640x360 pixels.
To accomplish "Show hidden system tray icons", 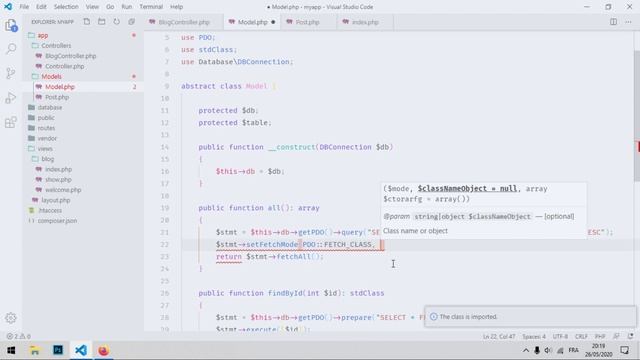I will 526,350.
